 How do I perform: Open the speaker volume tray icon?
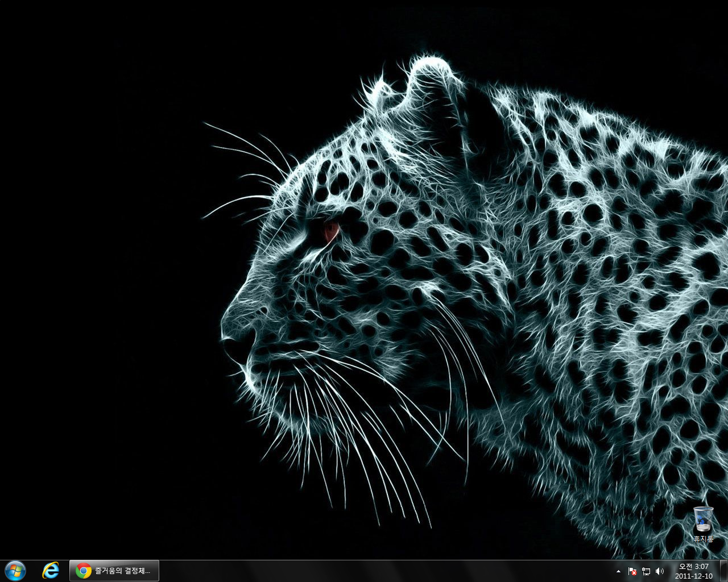[660, 571]
